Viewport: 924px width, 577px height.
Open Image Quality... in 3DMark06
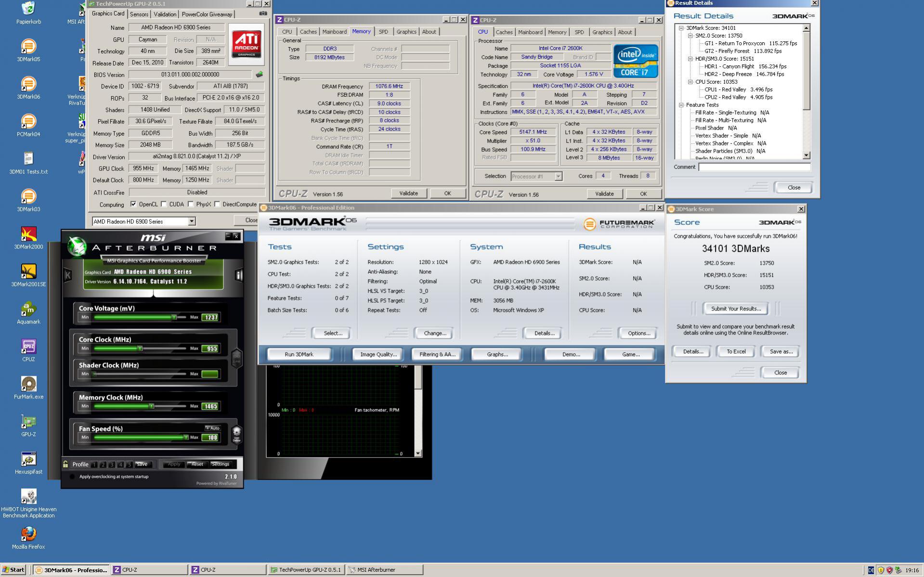[378, 355]
